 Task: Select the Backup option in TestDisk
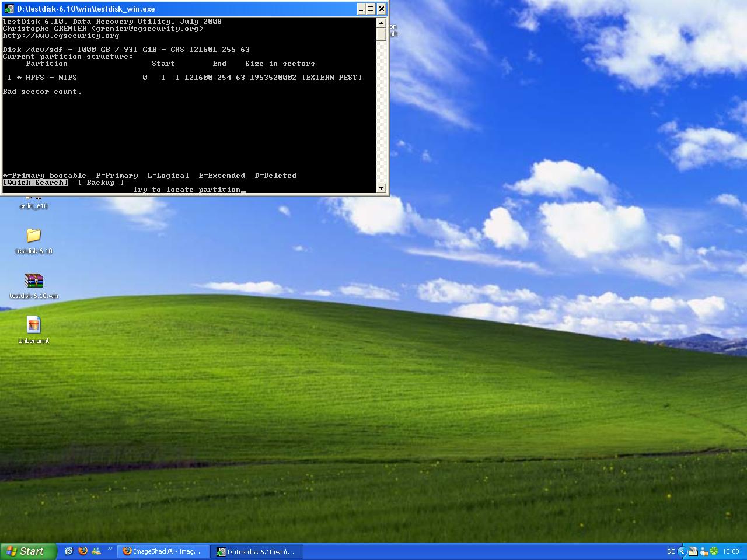pos(101,183)
